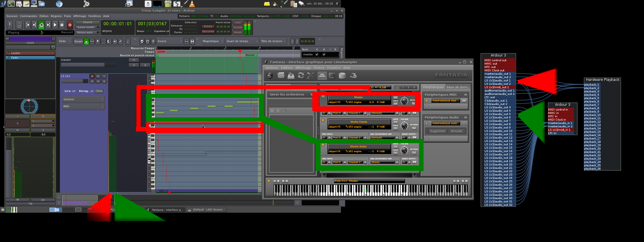Switch to the Base de données tab
The height and width of the screenshot is (242, 644).
pyautogui.click(x=458, y=87)
